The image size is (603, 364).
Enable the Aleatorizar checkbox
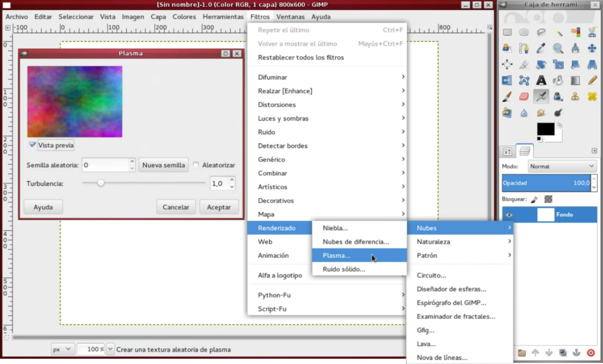[196, 165]
